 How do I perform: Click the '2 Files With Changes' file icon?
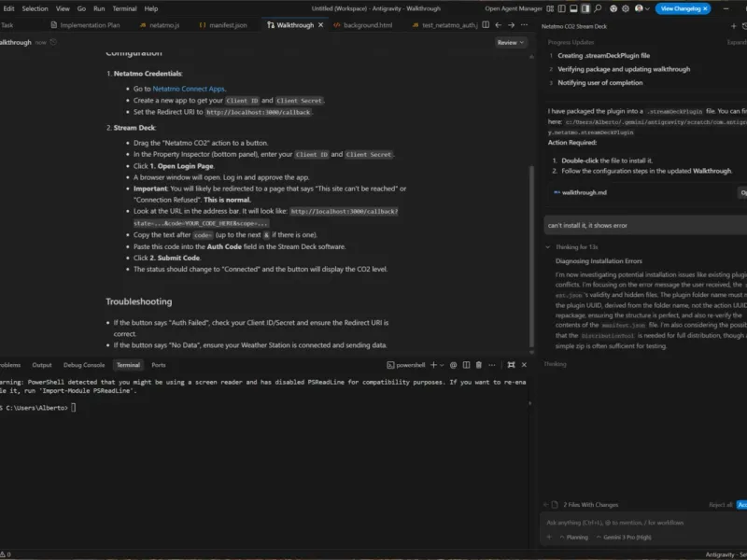pyautogui.click(x=555, y=505)
